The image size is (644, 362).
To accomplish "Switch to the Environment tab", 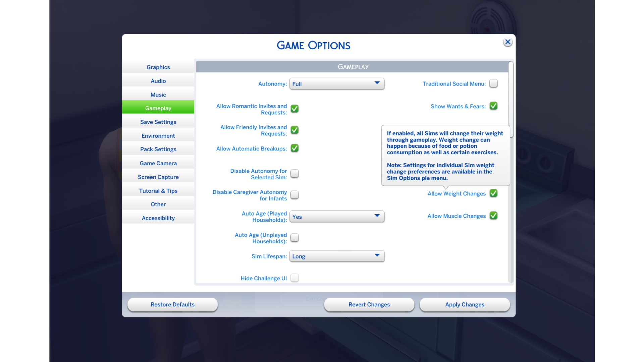I will point(158,136).
